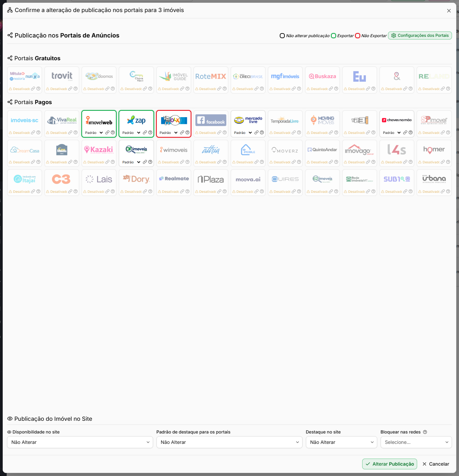Screen dimensions: 459x476
Task: Select the DFimoveis portal logo
Action: pos(136,149)
